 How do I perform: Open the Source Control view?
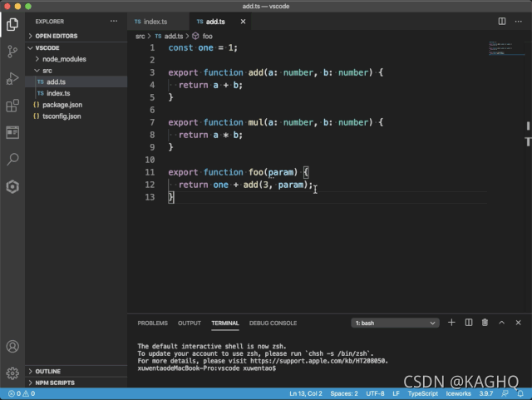(12, 52)
